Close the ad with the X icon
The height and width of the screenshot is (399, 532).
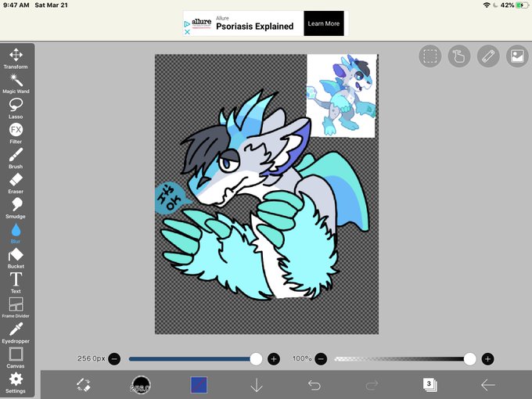(x=187, y=32)
